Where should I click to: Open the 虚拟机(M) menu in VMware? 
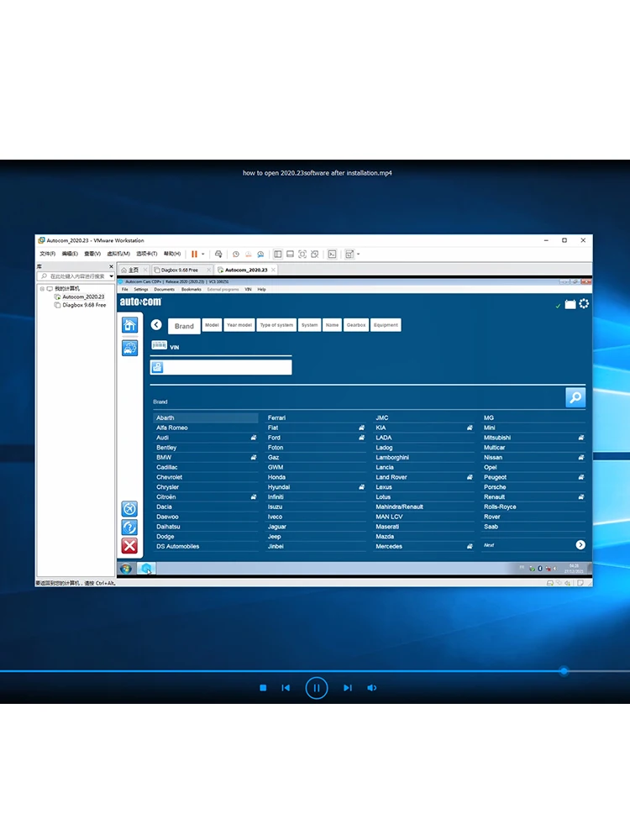tap(118, 254)
